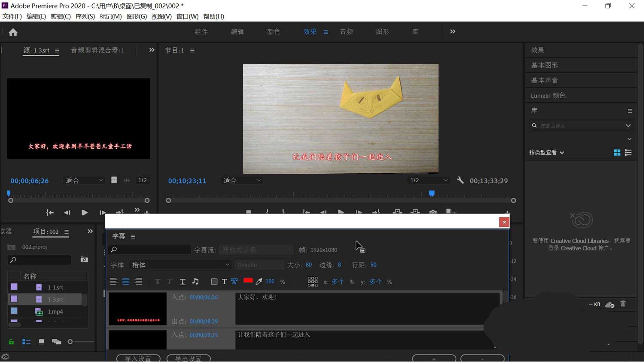The height and width of the screenshot is (362, 644).
Task: Open the 效果 workspace menu icon
Action: 326,32
